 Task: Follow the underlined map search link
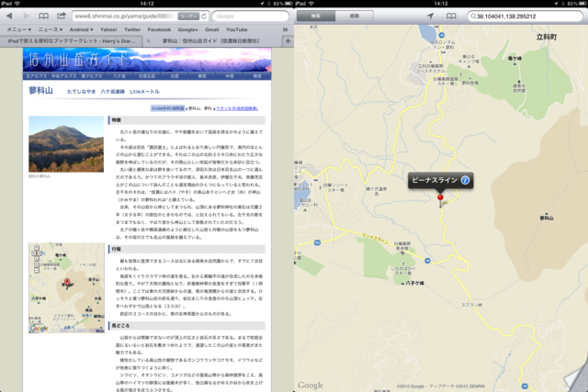(237, 108)
